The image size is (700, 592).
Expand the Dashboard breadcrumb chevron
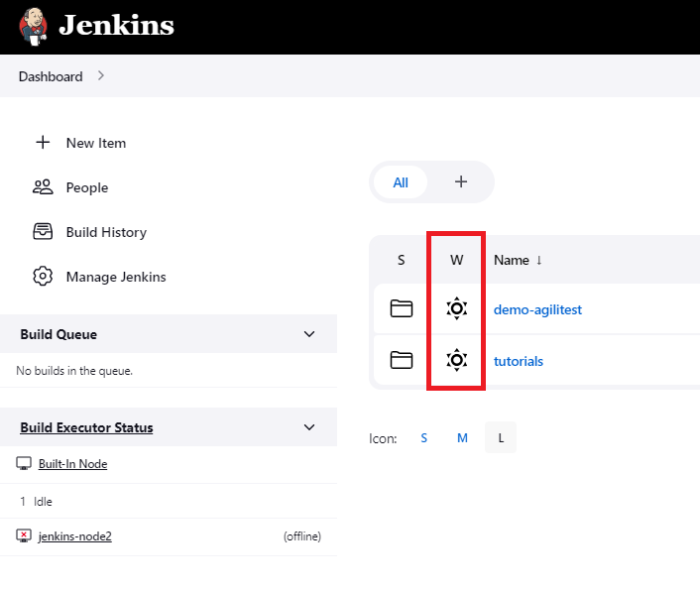click(x=101, y=76)
